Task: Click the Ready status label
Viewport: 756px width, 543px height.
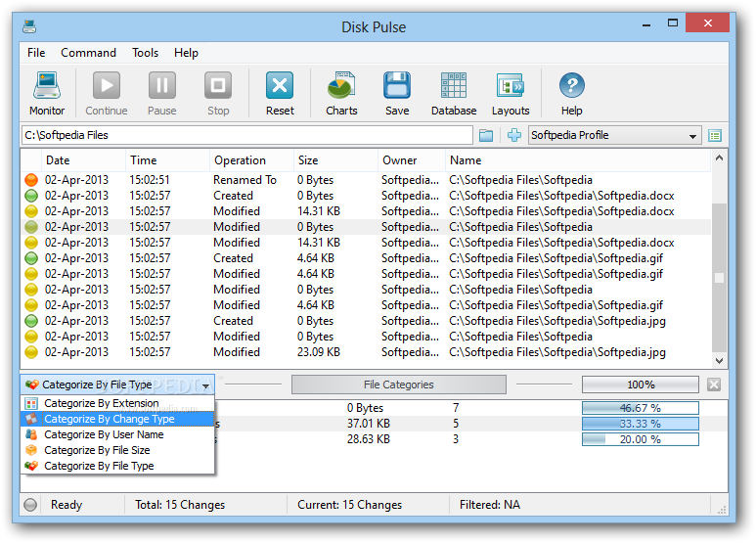Action: pyautogui.click(x=67, y=505)
